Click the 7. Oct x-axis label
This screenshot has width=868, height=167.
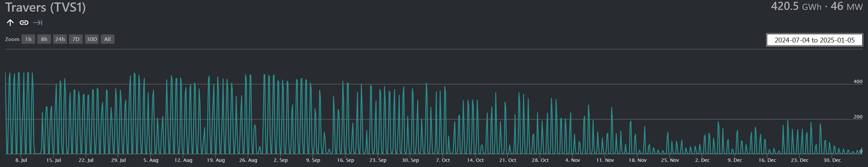coord(443,160)
